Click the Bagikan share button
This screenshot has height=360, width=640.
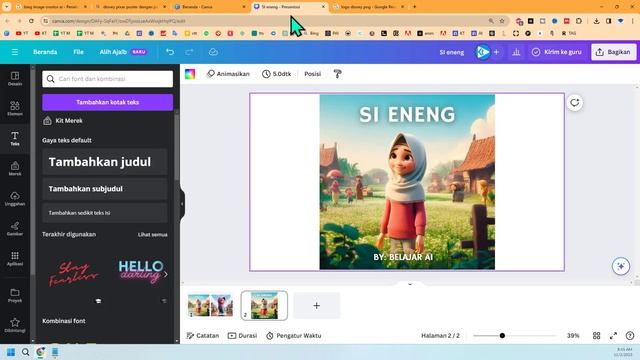(x=613, y=52)
